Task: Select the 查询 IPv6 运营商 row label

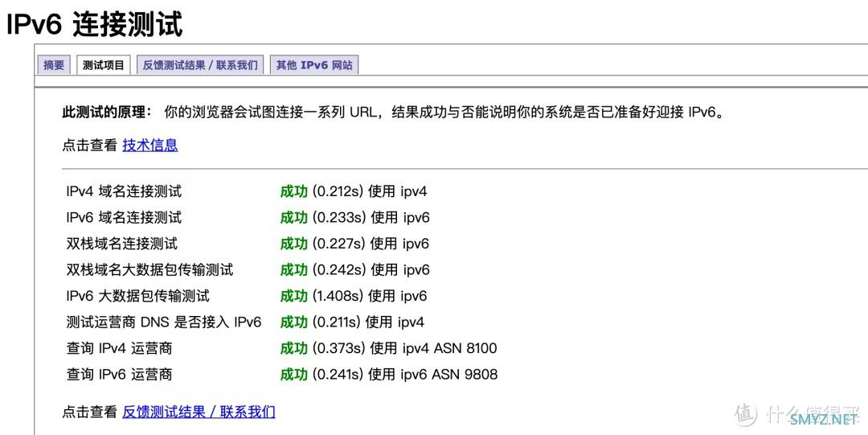Action: pos(119,374)
